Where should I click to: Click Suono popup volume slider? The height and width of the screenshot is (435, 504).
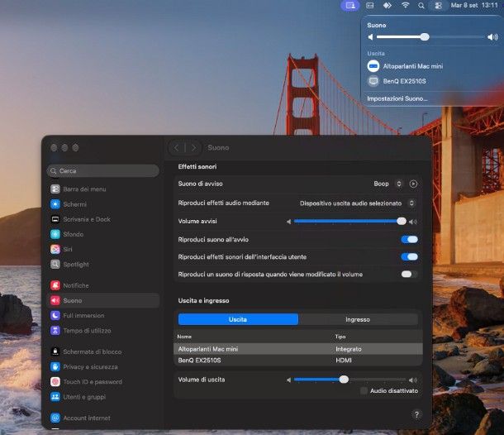430,37
